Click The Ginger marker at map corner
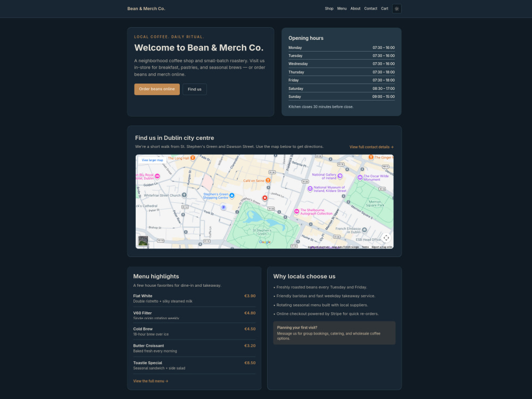This screenshot has width=532, height=399. tap(371, 157)
